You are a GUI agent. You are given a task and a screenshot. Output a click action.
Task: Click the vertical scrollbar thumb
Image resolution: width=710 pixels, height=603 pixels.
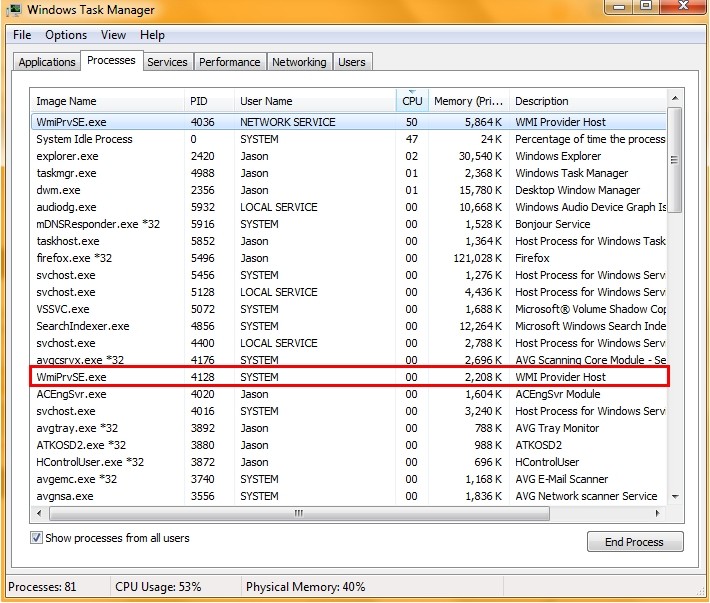click(x=675, y=160)
